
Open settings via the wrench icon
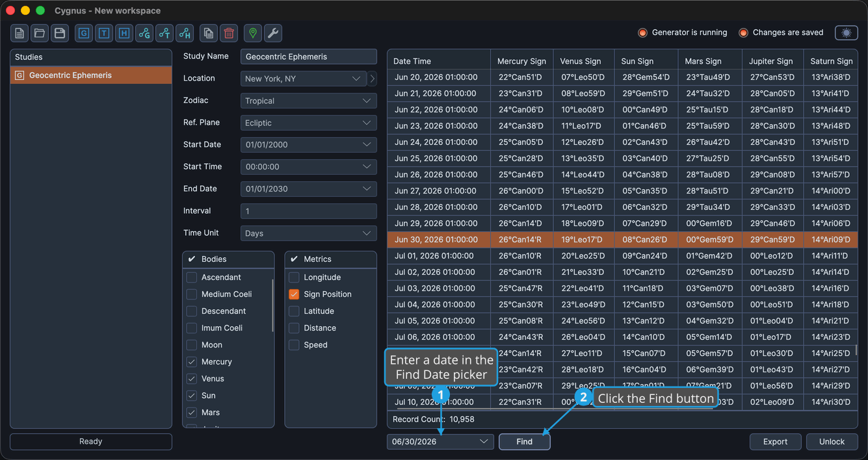tap(273, 33)
